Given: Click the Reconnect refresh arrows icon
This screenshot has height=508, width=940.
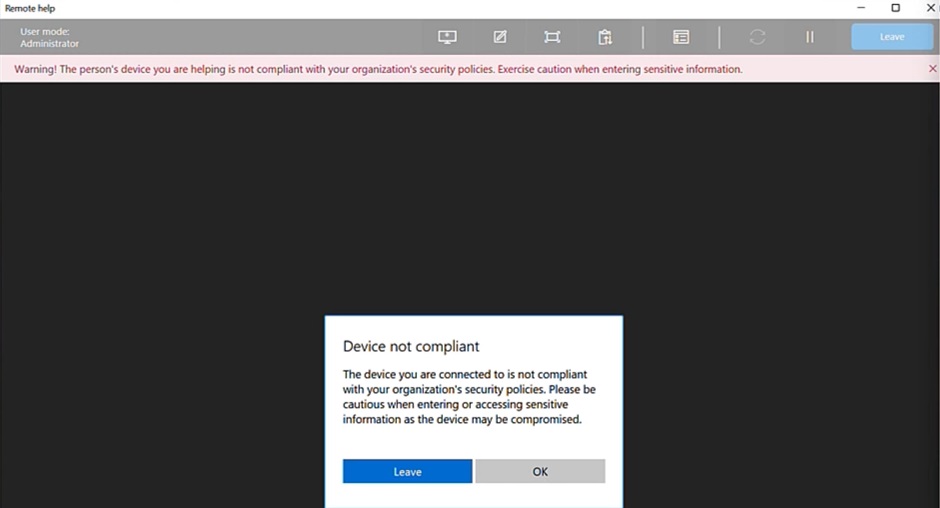Looking at the screenshot, I should (757, 37).
